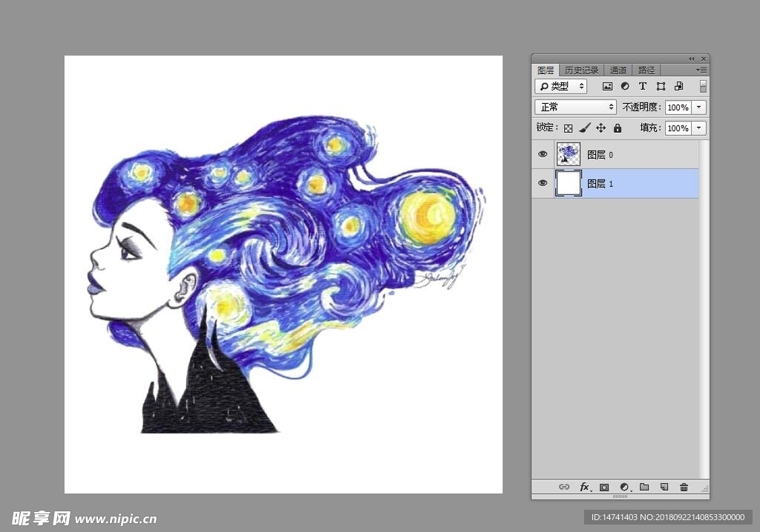Select the 图层 0 thumbnail
Viewport: 760px width, 532px height.
click(x=568, y=154)
